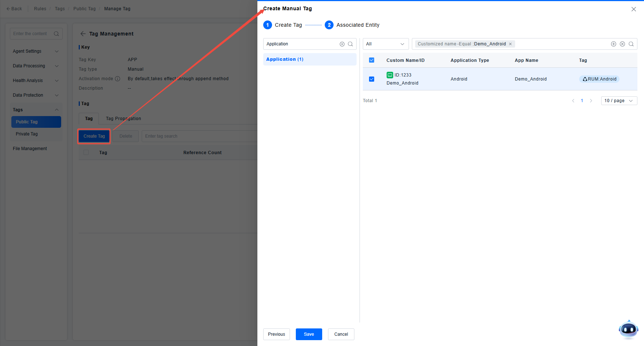Remove the Demo_Android filter chip
Viewport: 644px width, 346px height.
pos(510,44)
